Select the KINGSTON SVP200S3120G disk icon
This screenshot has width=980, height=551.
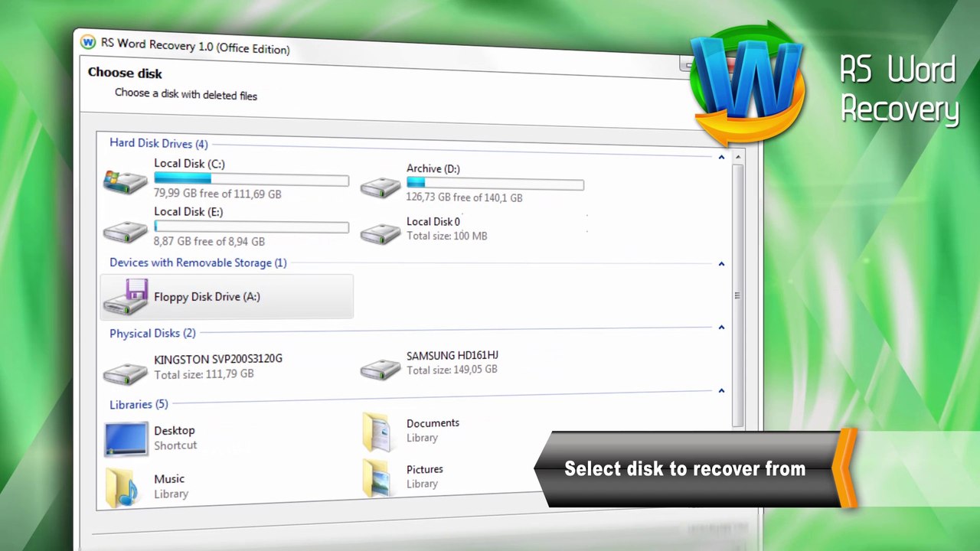click(126, 373)
